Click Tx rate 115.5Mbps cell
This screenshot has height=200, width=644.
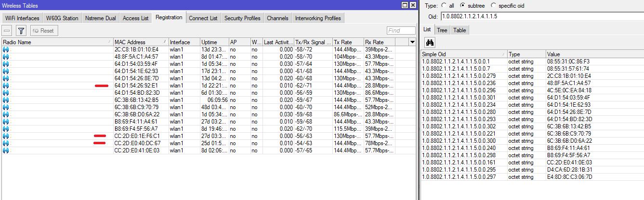pyautogui.click(x=348, y=129)
